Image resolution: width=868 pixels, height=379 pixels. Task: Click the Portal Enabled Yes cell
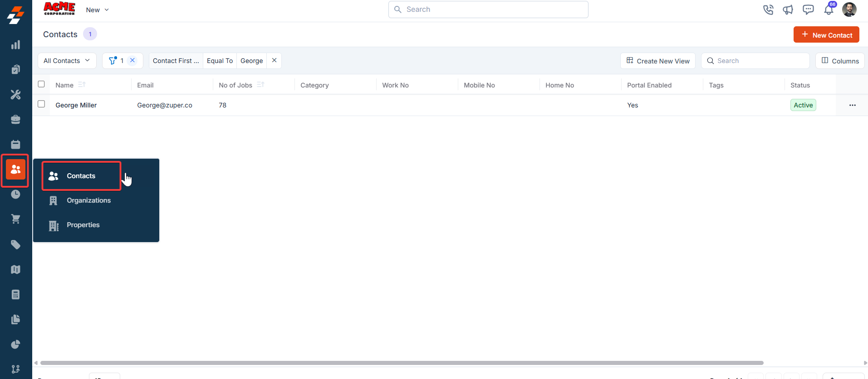click(x=633, y=105)
